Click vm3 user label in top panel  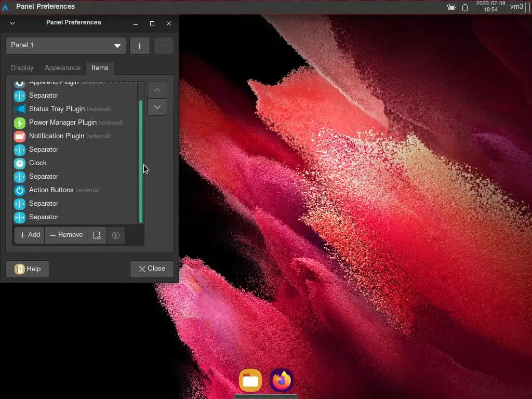click(x=516, y=6)
